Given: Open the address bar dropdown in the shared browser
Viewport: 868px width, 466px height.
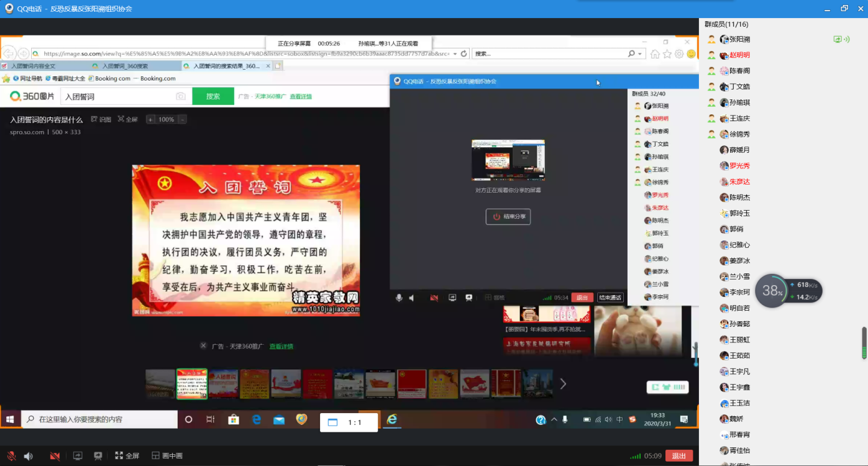Looking at the screenshot, I should click(455, 54).
